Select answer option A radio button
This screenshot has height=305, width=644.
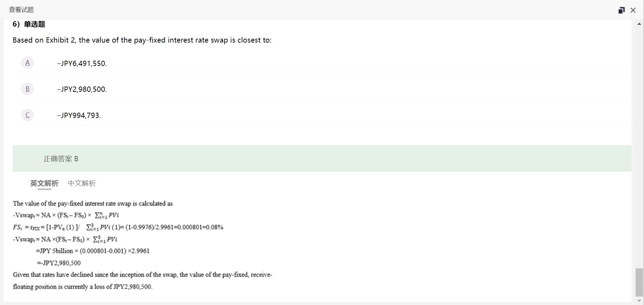[x=28, y=63]
